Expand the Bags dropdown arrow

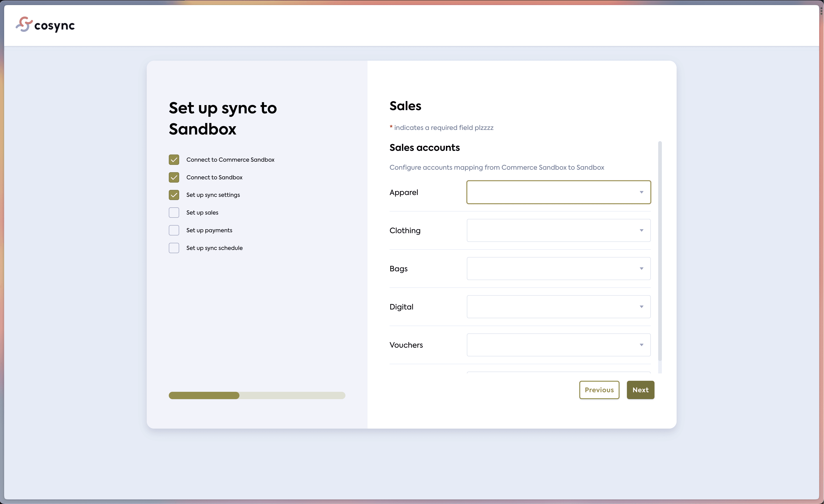(641, 269)
